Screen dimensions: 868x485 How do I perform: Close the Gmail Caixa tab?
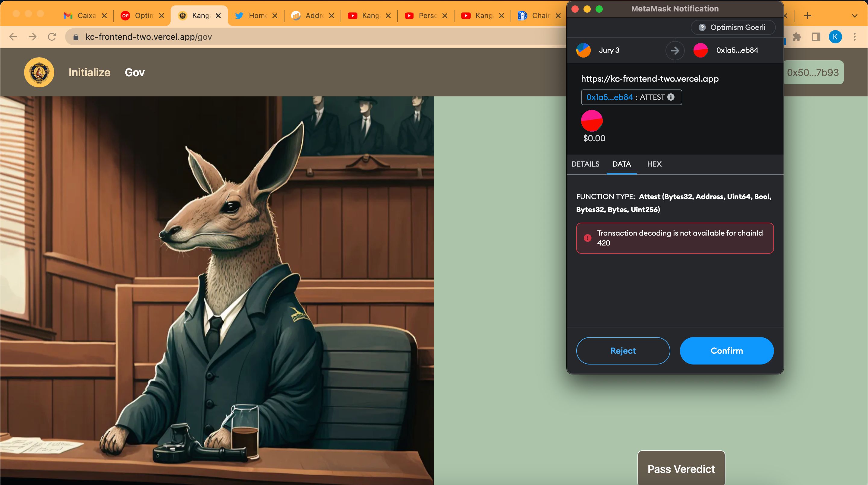coord(104,15)
